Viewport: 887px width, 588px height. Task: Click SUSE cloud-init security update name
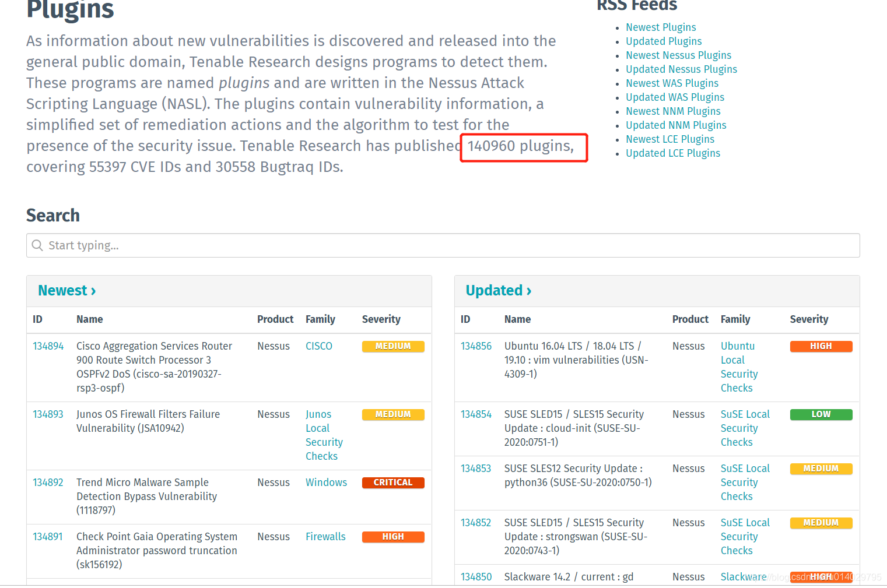coord(574,428)
